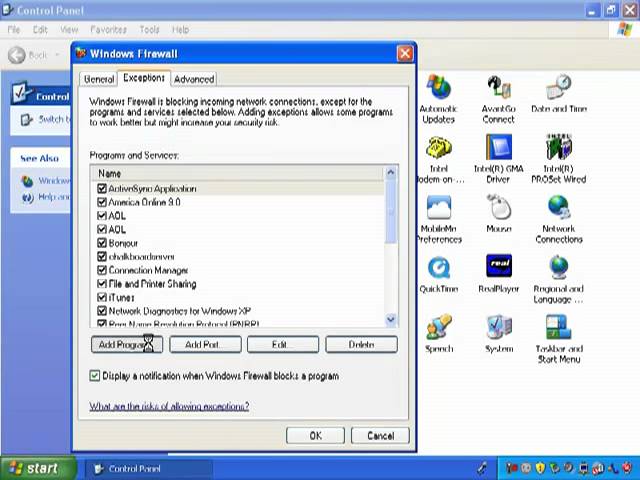Viewport: 640px width, 480px height.
Task: Select the Exceptions tab
Action: tap(144, 78)
